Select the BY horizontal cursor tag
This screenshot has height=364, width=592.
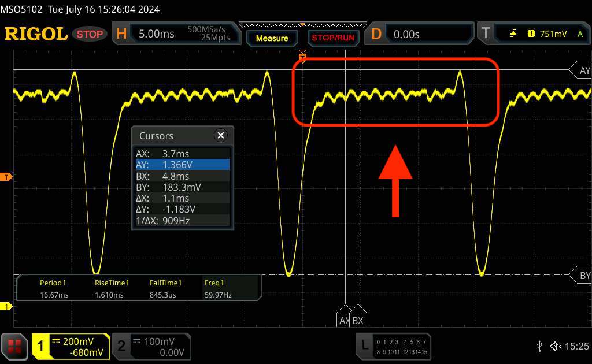(580, 276)
